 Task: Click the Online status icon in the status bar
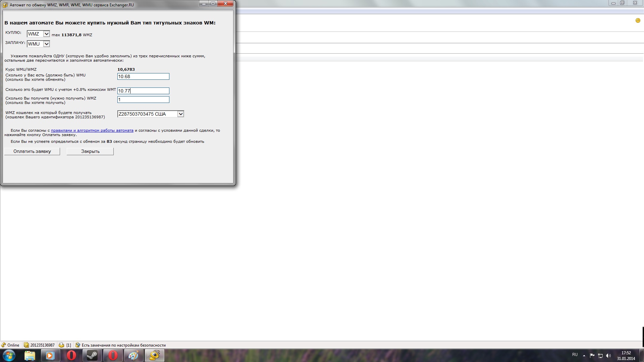[x=3, y=345]
